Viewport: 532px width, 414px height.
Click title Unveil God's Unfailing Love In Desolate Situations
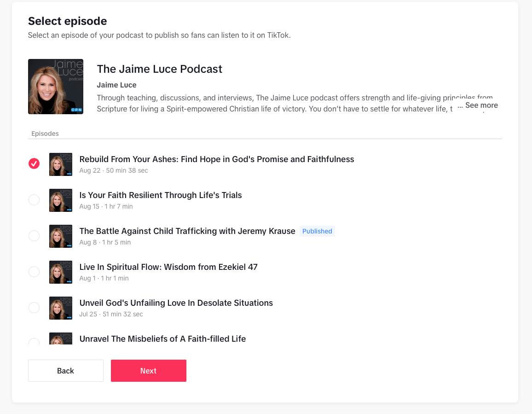(176, 303)
